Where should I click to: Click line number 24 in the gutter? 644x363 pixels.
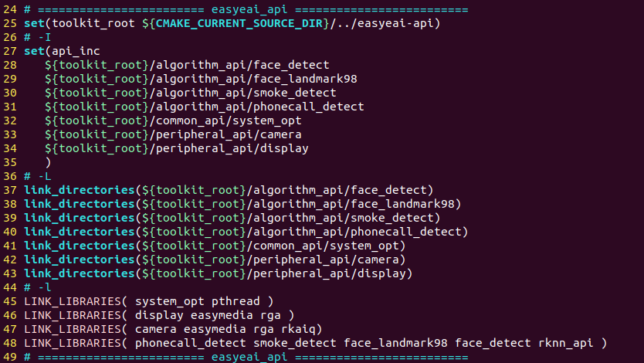tap(9, 9)
